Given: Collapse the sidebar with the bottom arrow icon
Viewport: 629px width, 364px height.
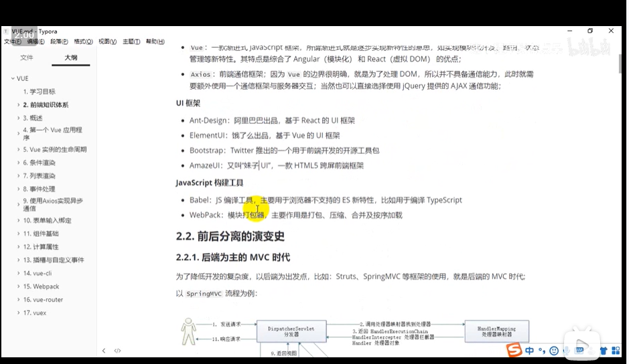Looking at the screenshot, I should point(104,351).
